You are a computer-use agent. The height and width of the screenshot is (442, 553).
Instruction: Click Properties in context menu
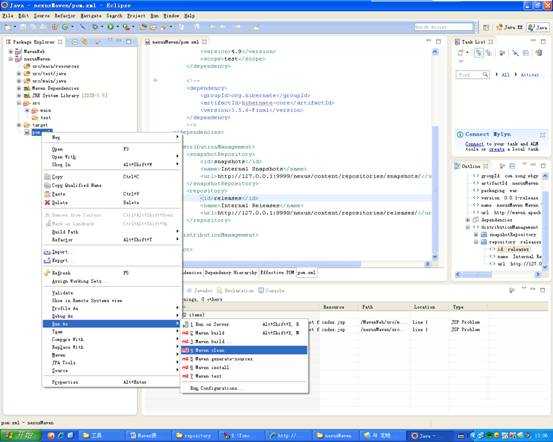(x=111, y=382)
